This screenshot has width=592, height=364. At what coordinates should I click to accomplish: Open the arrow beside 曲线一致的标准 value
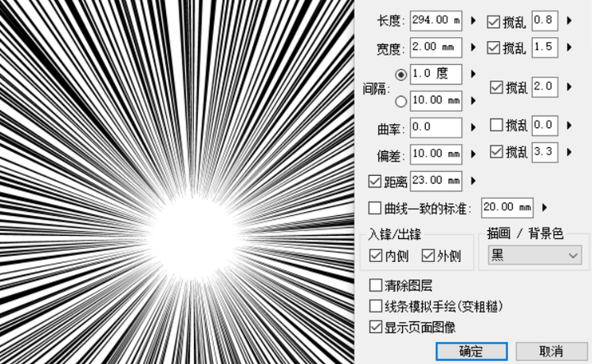tap(544, 207)
